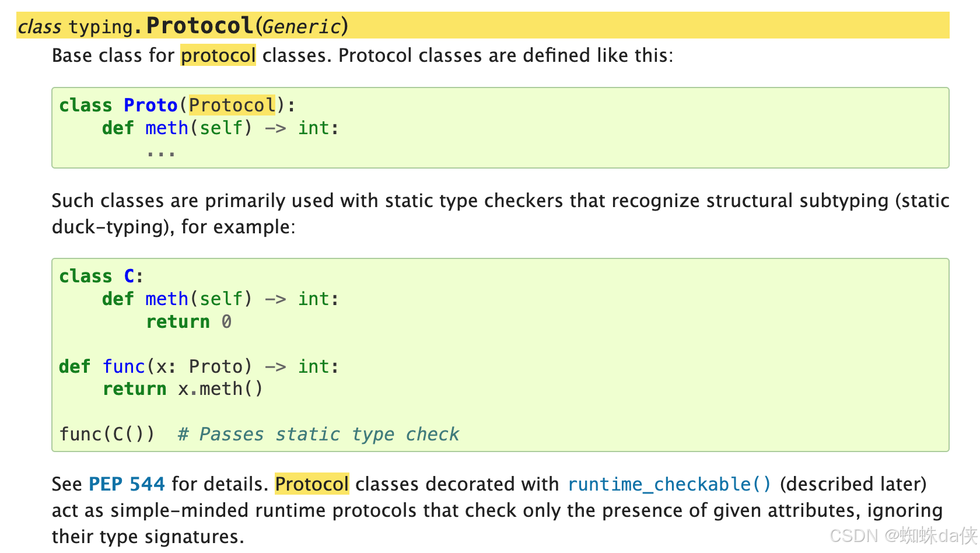Click 'Proto' class name in first code block

150,105
